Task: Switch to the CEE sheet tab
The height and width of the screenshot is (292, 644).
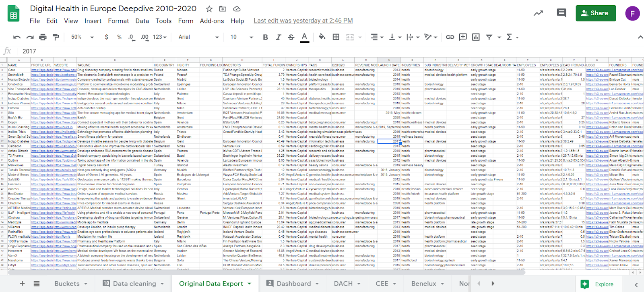Action: pos(386,284)
